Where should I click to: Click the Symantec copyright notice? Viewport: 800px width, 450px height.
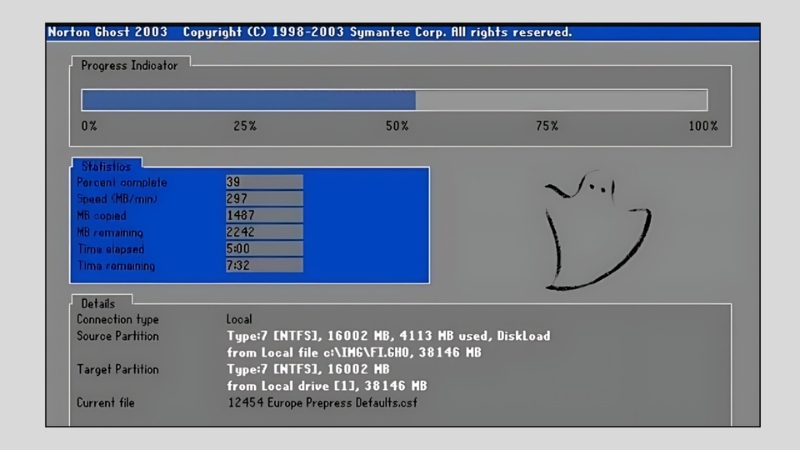(378, 32)
